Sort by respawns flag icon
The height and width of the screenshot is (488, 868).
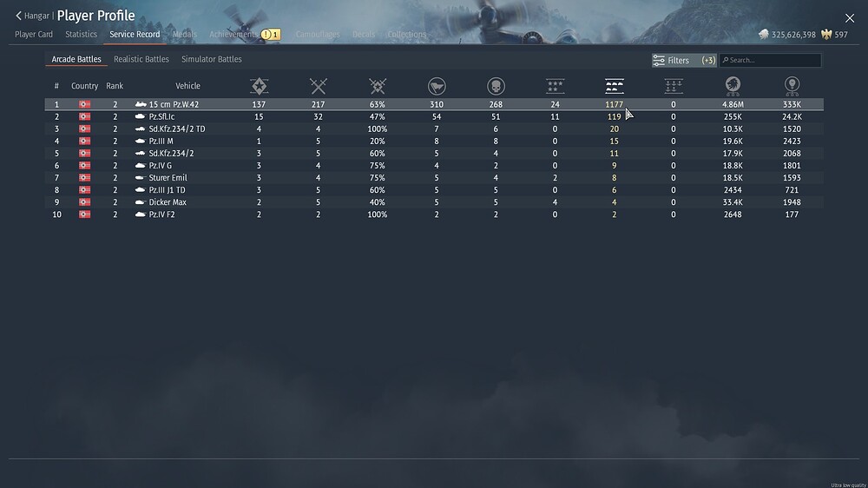(437, 86)
